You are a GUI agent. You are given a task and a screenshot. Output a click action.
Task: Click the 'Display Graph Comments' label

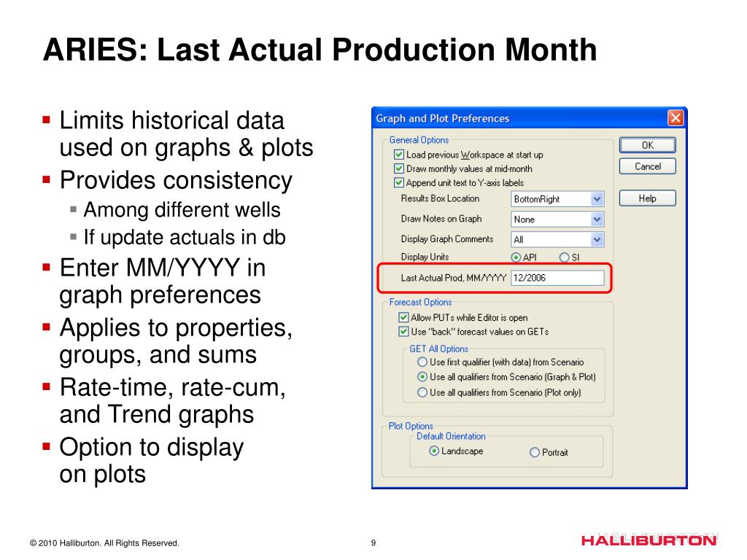click(447, 239)
